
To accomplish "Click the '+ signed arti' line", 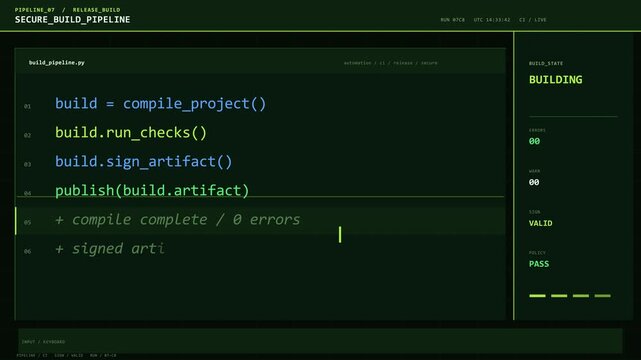I will tap(110, 248).
